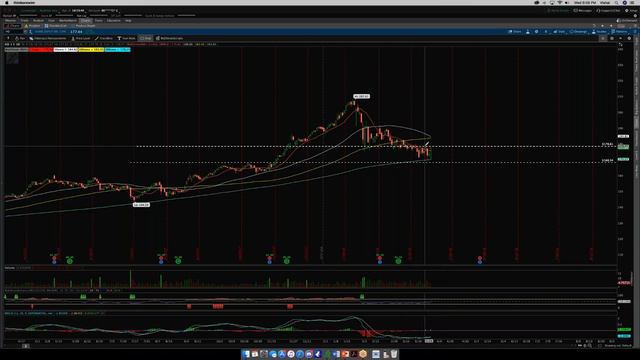Open the last drawing toolbar item
This screenshot has height=360, width=640.
pos(169,38)
